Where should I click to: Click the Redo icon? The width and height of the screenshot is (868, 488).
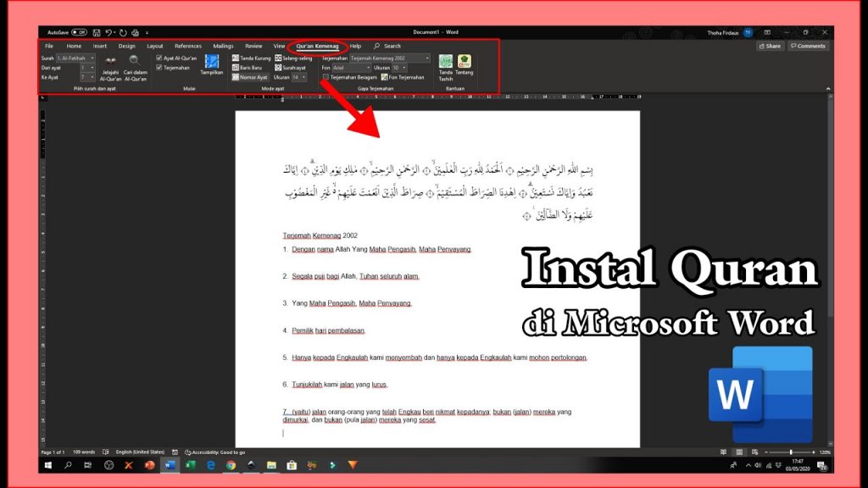tap(123, 33)
